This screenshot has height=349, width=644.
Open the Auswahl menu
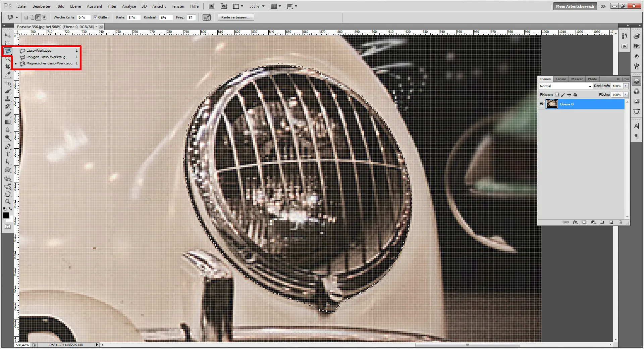click(94, 6)
